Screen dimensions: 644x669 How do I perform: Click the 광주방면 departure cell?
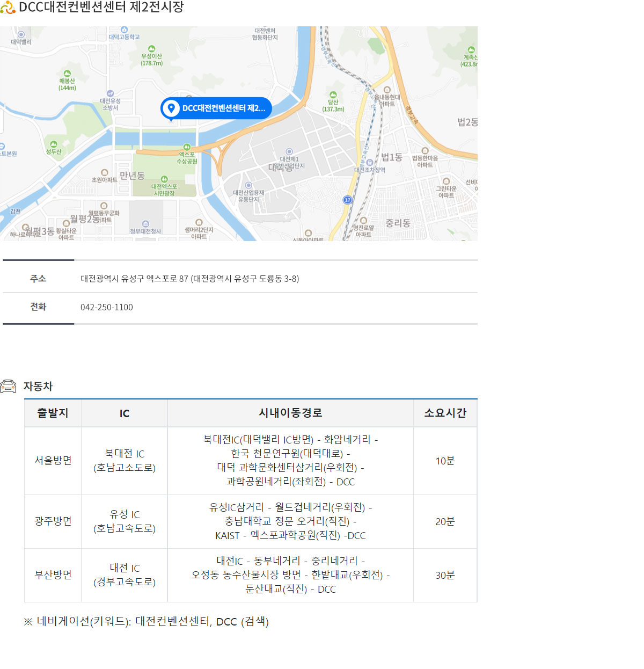[x=53, y=521]
